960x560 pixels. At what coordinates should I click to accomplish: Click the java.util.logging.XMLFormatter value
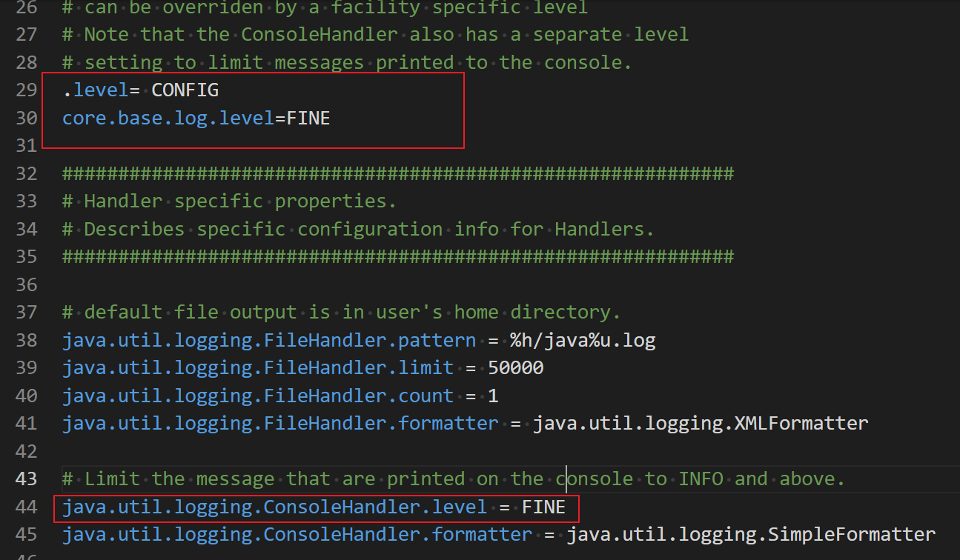(x=701, y=424)
